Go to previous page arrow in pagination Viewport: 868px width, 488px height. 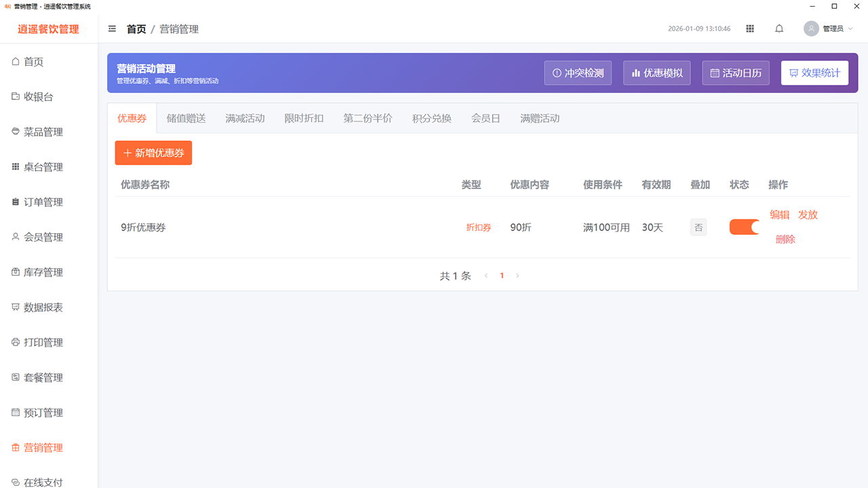[486, 276]
